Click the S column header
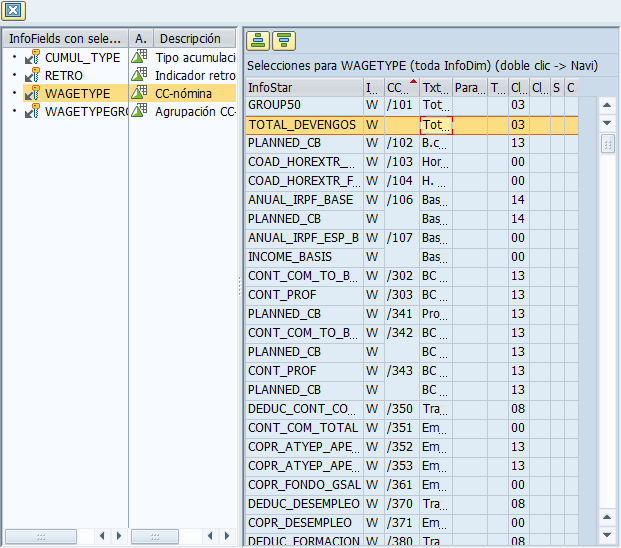The height and width of the screenshot is (548, 621). coord(557,88)
